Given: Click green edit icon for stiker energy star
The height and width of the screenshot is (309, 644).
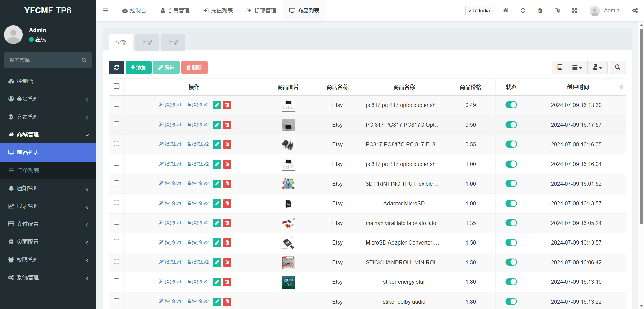Looking at the screenshot, I should (x=217, y=282).
